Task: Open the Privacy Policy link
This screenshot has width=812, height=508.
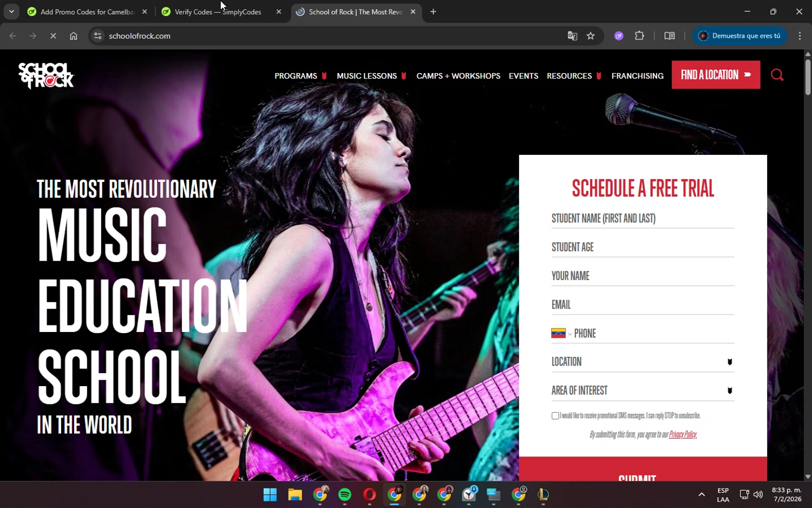Action: click(x=683, y=434)
